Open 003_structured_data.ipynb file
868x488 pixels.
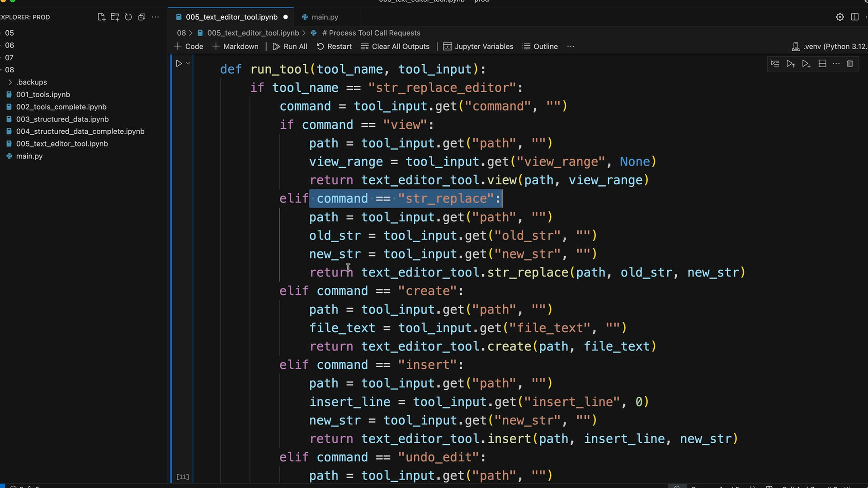pos(62,119)
